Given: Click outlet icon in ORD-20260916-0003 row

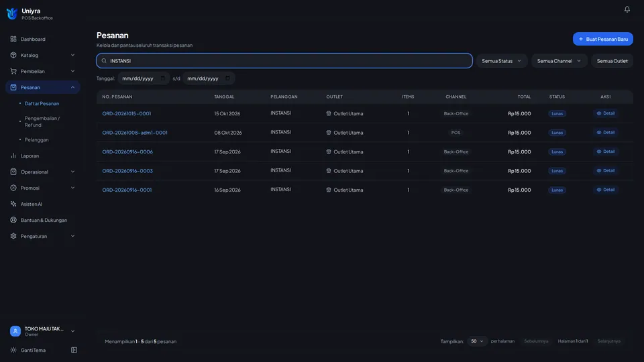Looking at the screenshot, I should 329,170.
